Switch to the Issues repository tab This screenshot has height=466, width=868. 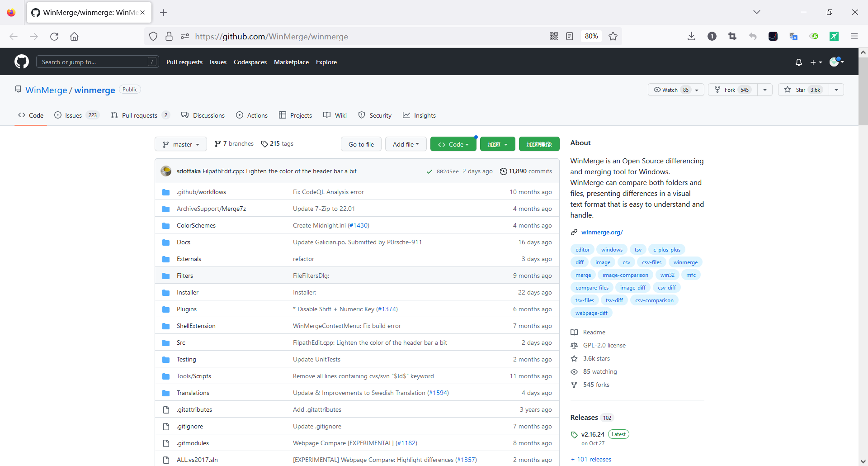pos(76,115)
